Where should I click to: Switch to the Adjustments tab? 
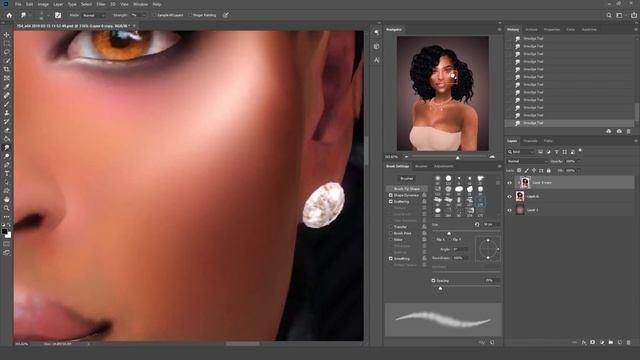pos(444,167)
